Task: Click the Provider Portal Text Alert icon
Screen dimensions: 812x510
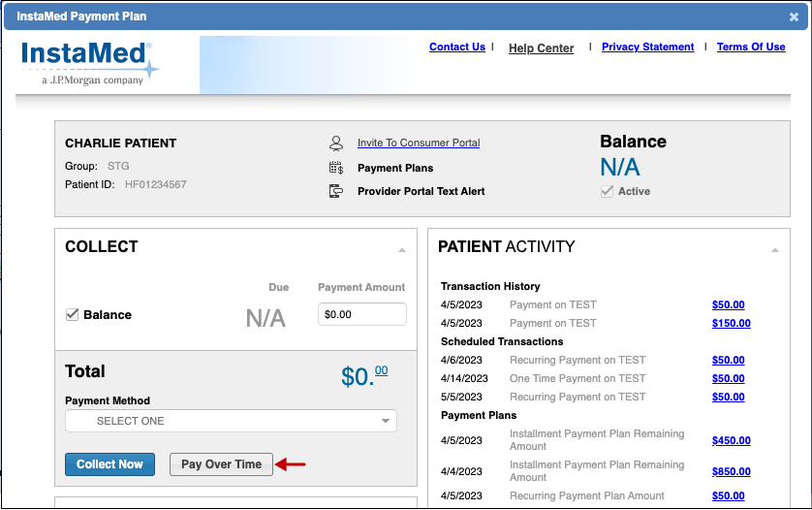Action: [336, 191]
